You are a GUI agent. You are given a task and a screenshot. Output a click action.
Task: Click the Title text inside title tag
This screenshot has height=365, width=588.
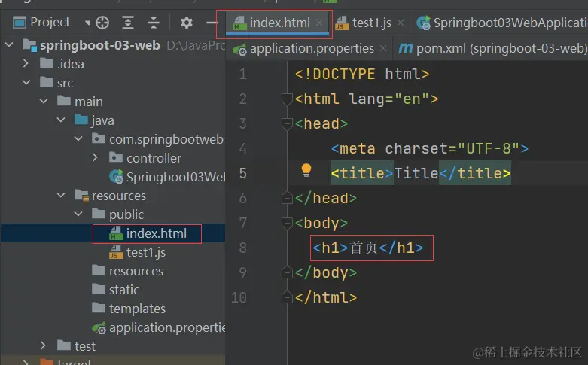[416, 173]
